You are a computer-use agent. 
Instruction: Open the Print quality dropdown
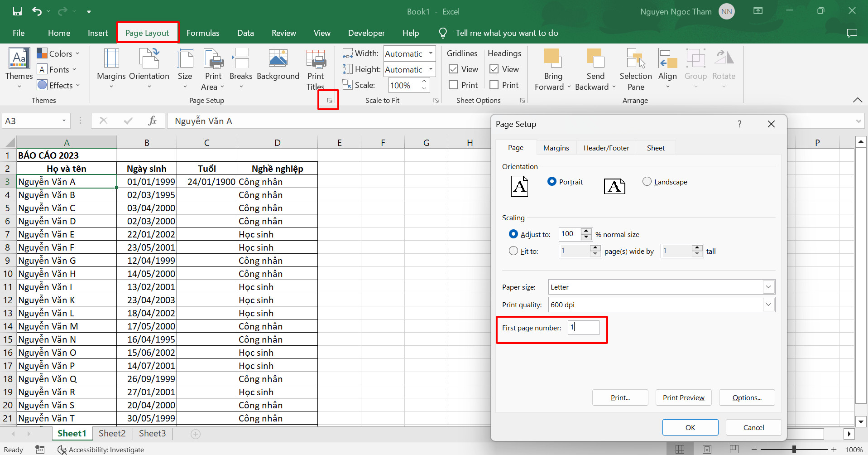(768, 305)
